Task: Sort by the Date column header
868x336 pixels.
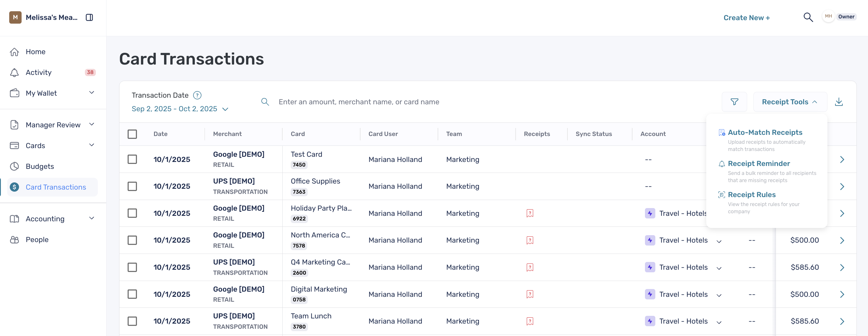Action: pos(160,134)
